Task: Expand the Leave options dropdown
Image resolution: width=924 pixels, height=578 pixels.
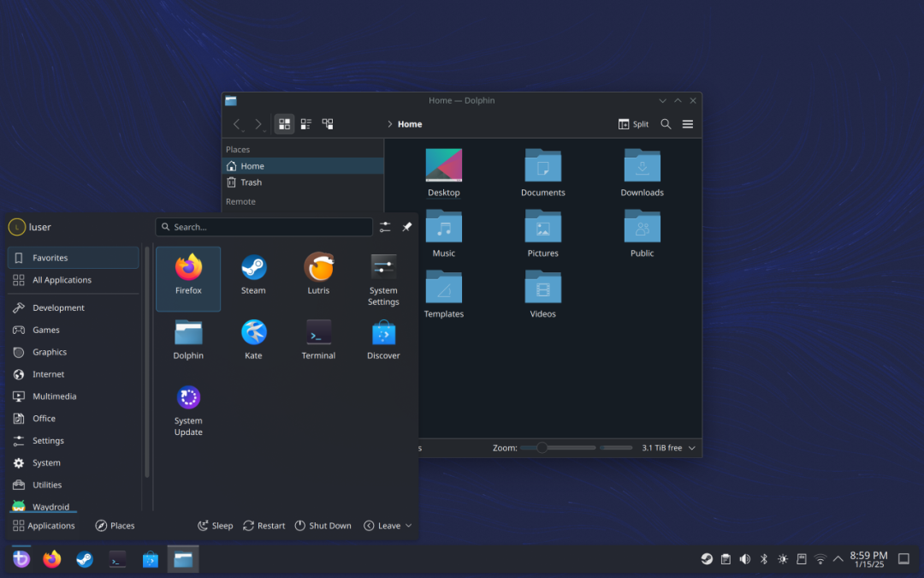Action: (408, 526)
